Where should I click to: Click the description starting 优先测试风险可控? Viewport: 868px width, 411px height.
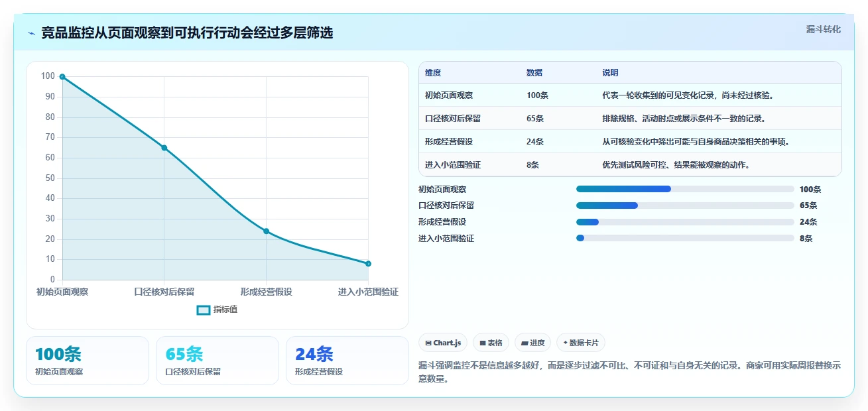coord(676,165)
